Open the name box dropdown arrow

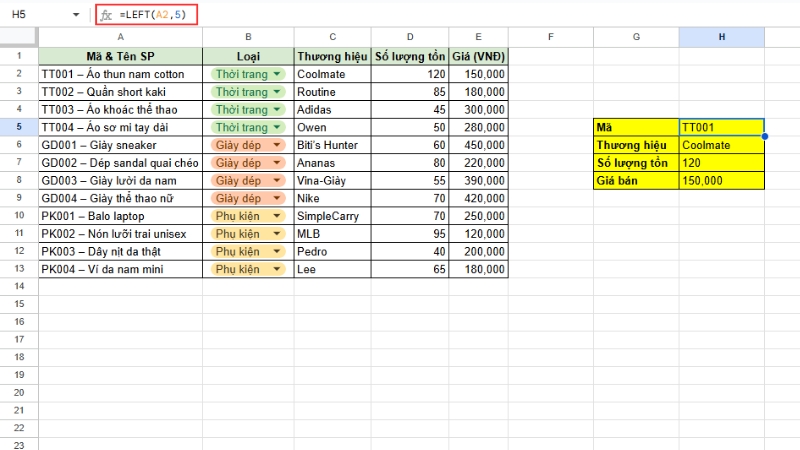pos(76,15)
